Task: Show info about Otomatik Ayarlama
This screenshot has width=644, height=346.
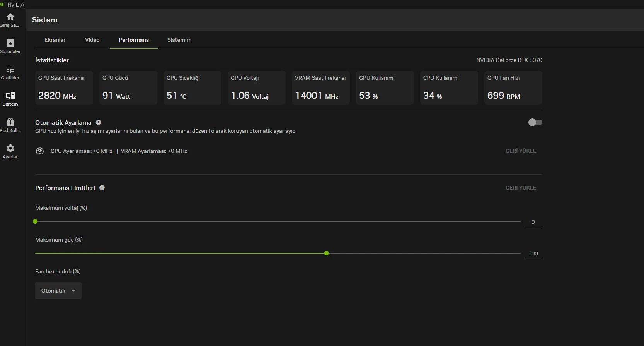Action: [x=99, y=122]
